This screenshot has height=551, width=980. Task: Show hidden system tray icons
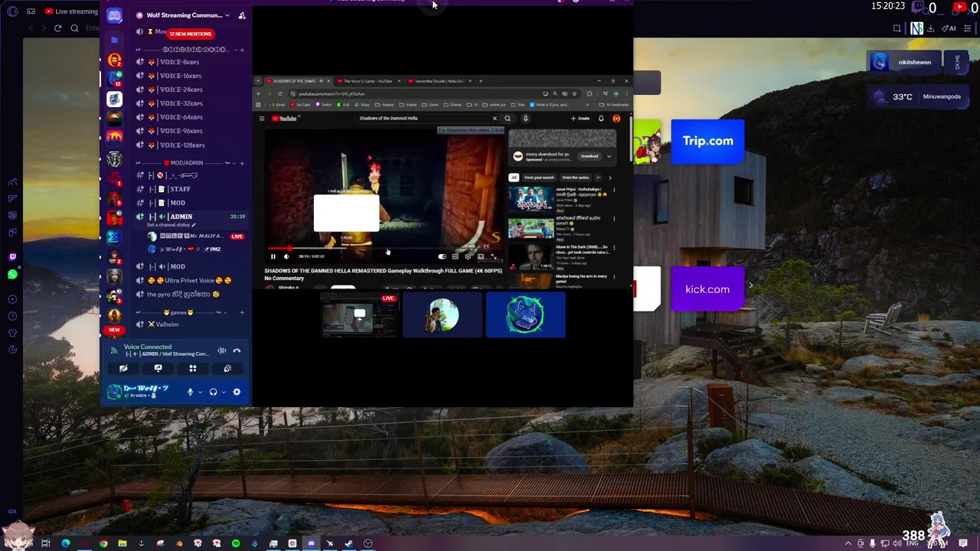[848, 543]
